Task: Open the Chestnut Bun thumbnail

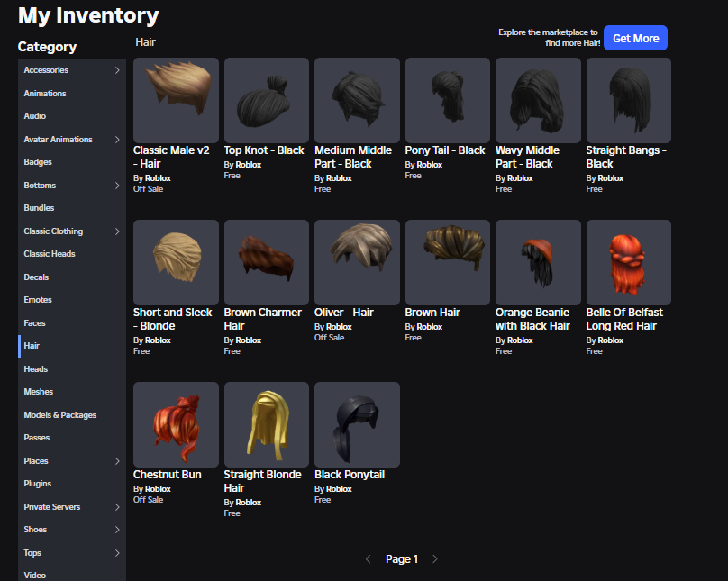Action: [176, 424]
